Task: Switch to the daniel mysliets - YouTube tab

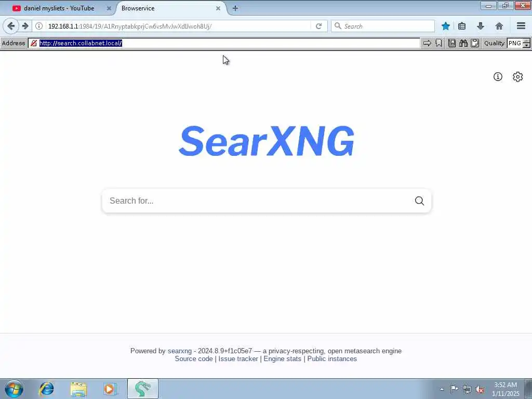Action: pyautogui.click(x=58, y=8)
